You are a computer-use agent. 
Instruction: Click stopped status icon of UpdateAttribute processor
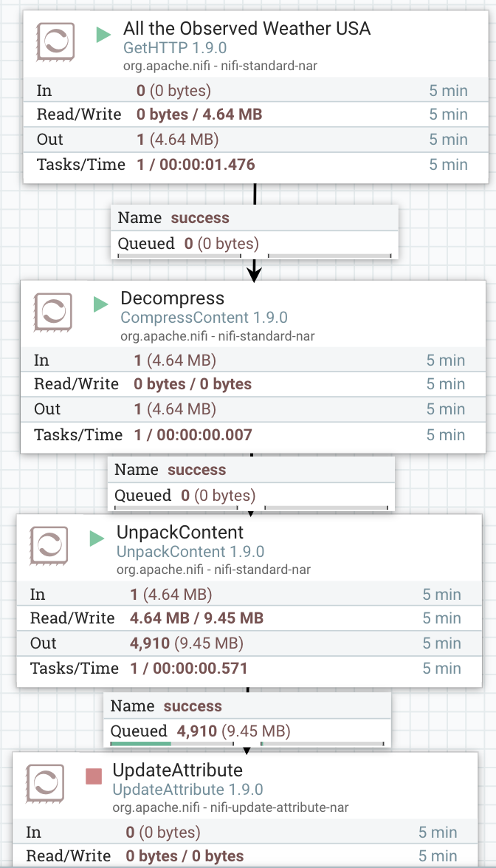94,776
